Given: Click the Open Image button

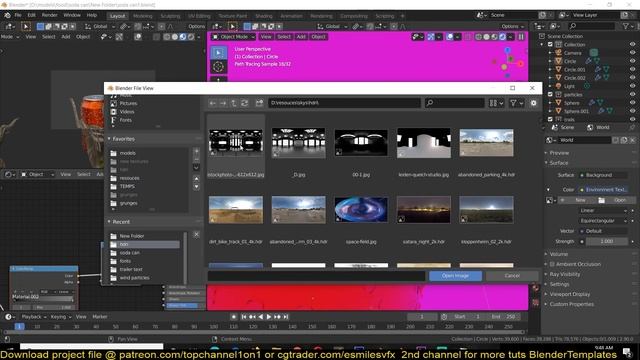Looking at the screenshot, I should (455, 276).
